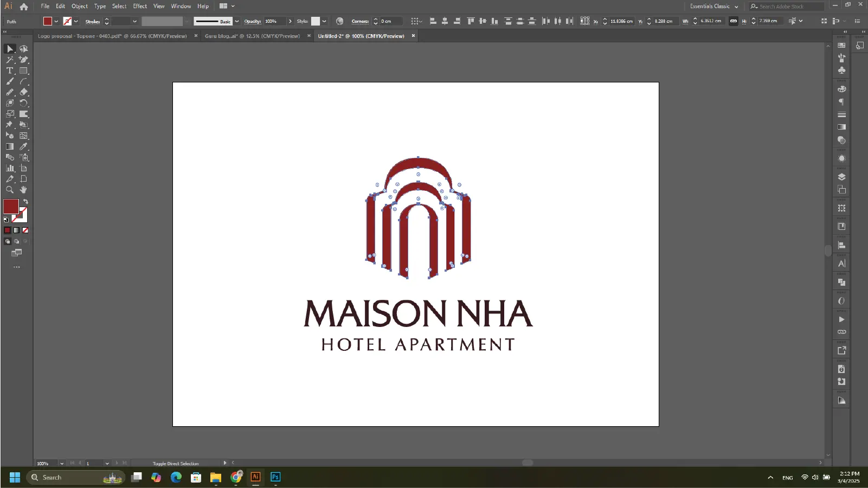Swap fill and stroke arrows
The height and width of the screenshot is (488, 868).
tap(25, 202)
